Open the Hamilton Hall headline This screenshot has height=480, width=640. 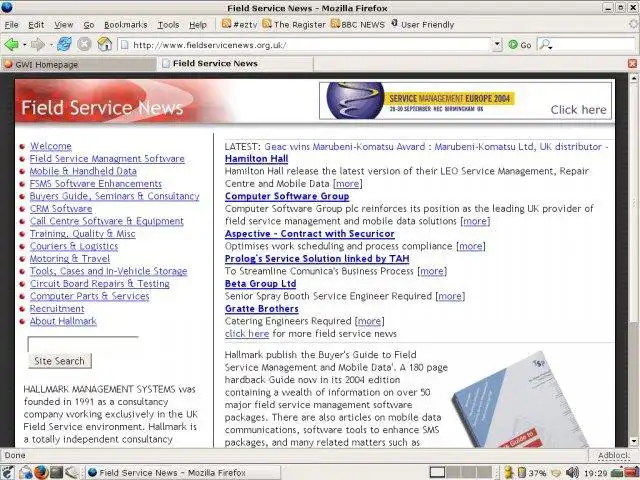[256, 159]
